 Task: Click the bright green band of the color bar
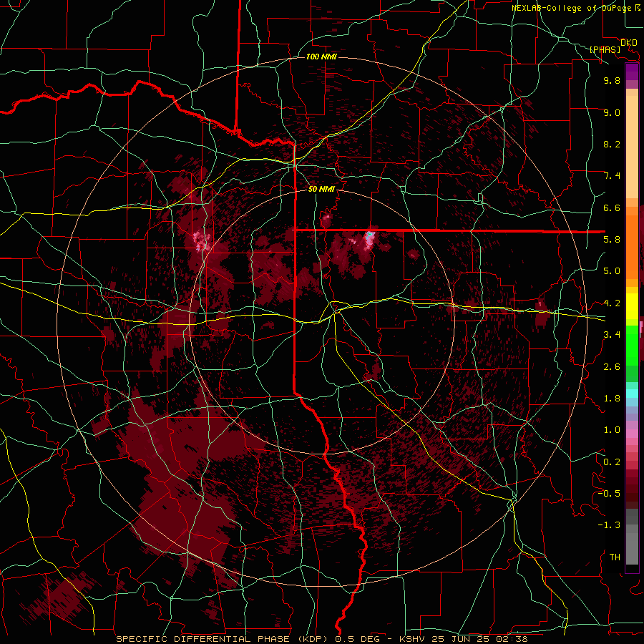point(632,345)
